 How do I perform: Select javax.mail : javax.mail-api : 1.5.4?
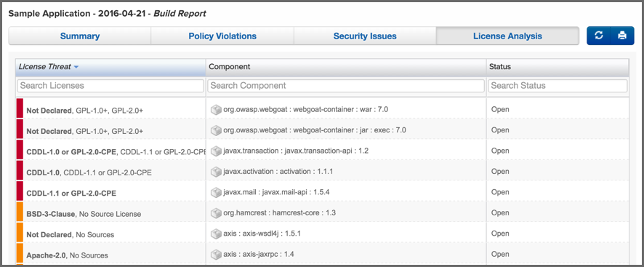click(x=277, y=192)
